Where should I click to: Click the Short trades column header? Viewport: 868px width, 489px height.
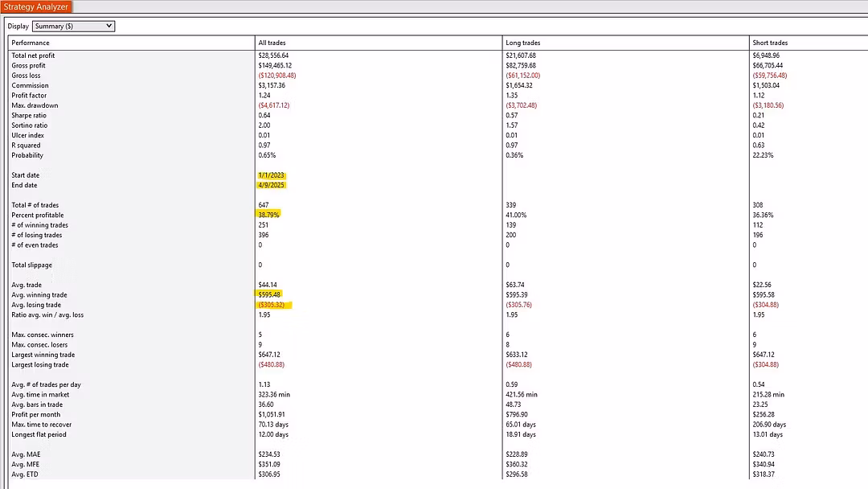770,43
